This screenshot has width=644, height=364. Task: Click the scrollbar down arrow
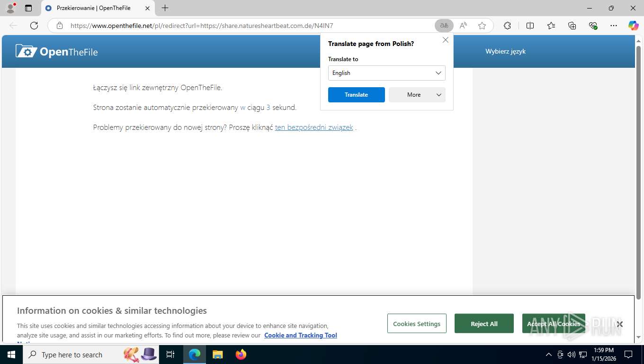pos(639,337)
